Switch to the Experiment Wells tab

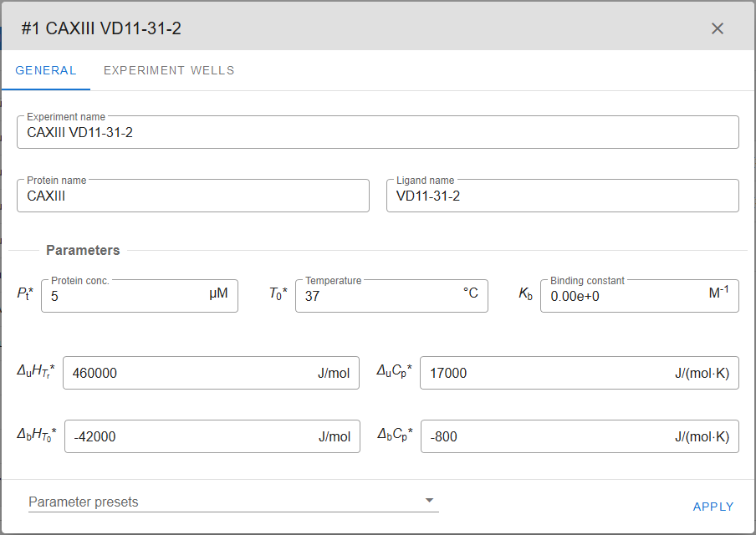pos(169,70)
